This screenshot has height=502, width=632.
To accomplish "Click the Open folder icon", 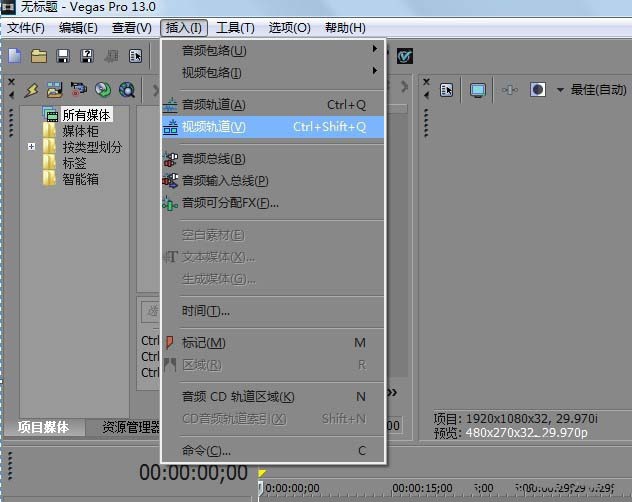I will pyautogui.click(x=39, y=56).
